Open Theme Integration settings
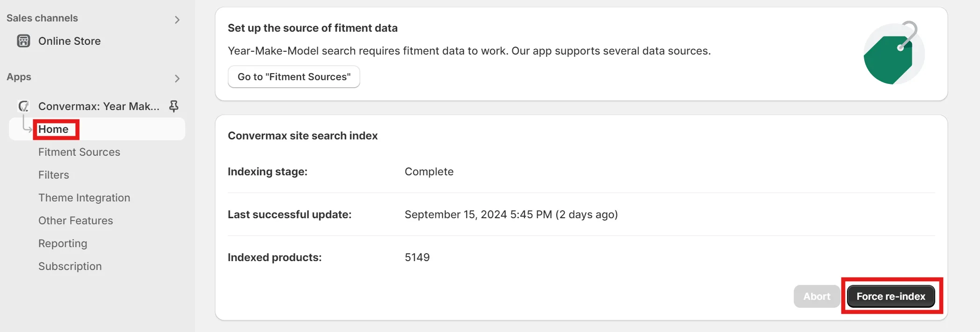Screen dimensions: 980x332 point(84,198)
